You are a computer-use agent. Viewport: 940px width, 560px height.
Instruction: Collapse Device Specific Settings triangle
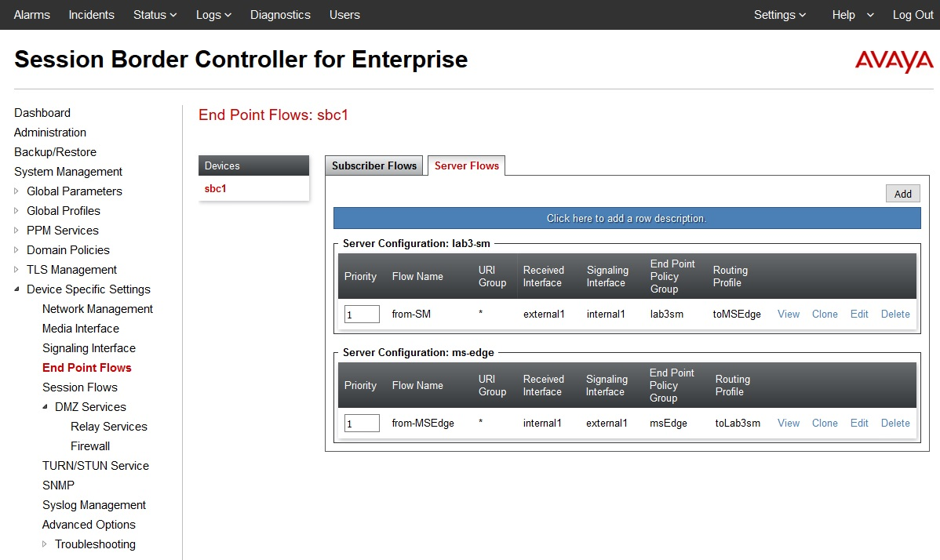click(x=16, y=289)
